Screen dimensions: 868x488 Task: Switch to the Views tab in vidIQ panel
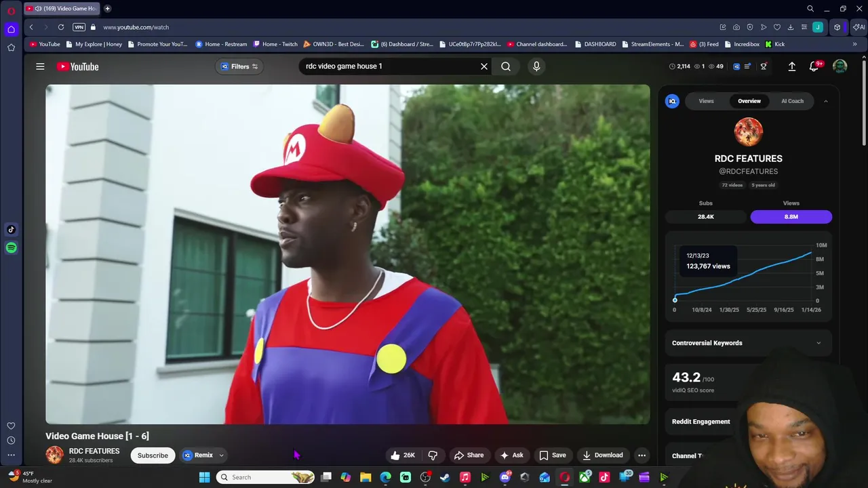click(706, 101)
